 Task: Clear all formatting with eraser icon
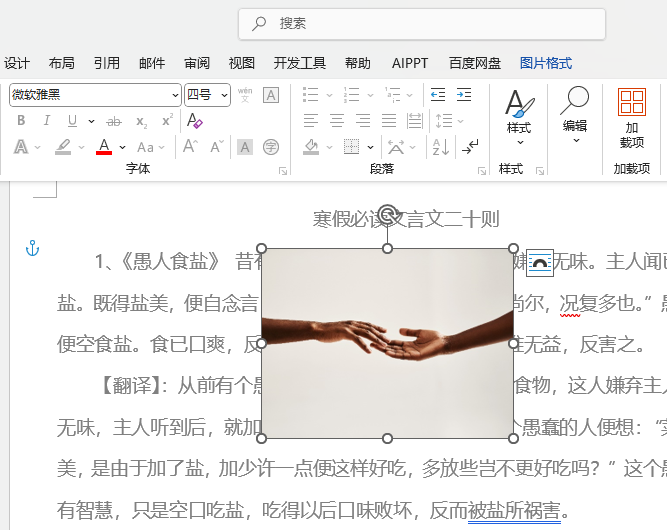pos(194,121)
